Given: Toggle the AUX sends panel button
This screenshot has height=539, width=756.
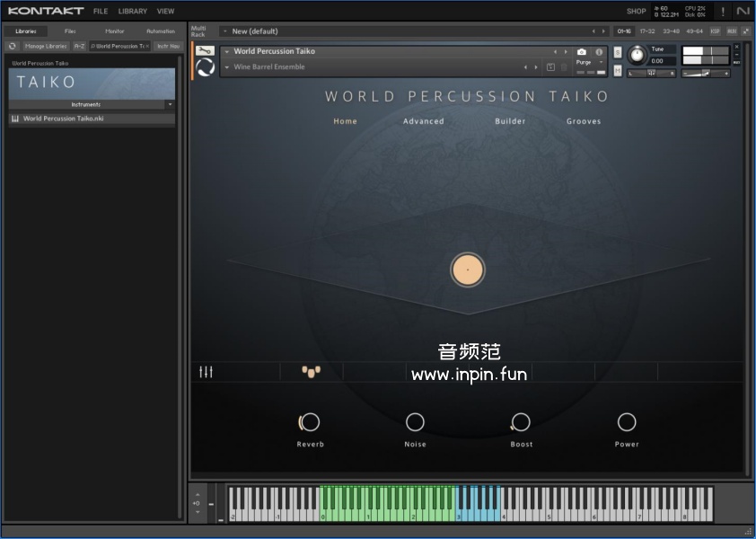Looking at the screenshot, I should [x=732, y=31].
